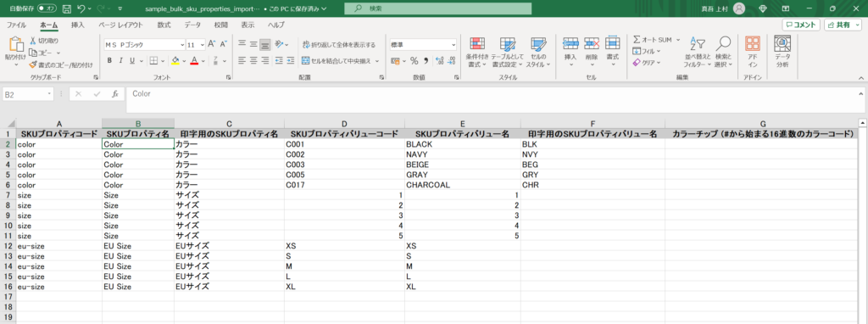The height and width of the screenshot is (324, 868).
Task: Toggle center horizontal alignment
Action: (253, 60)
